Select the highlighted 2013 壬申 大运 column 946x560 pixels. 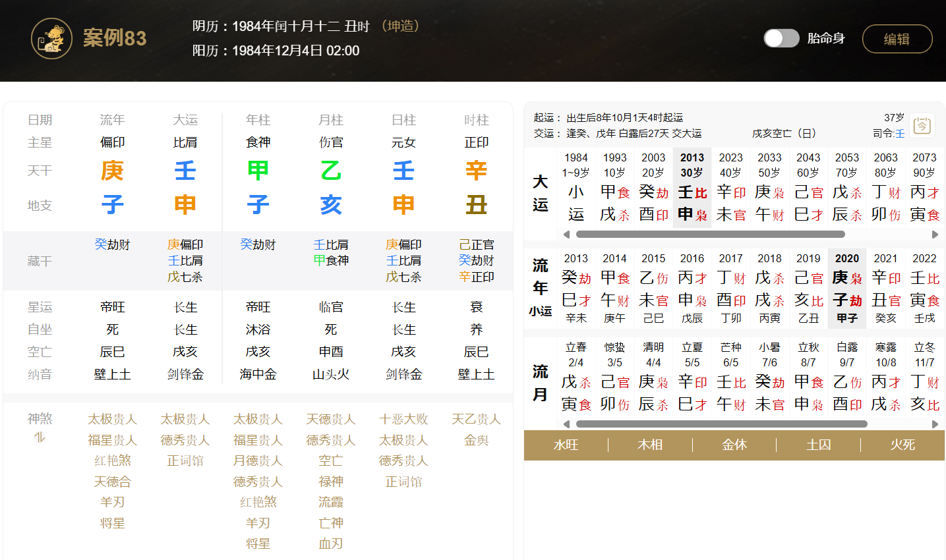tap(692, 187)
